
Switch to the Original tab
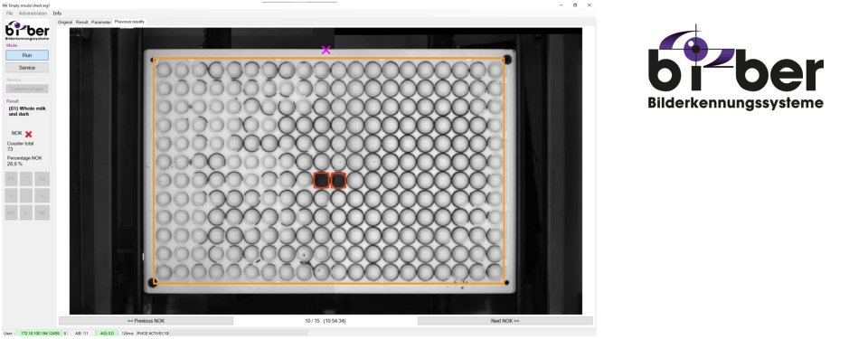tap(65, 23)
